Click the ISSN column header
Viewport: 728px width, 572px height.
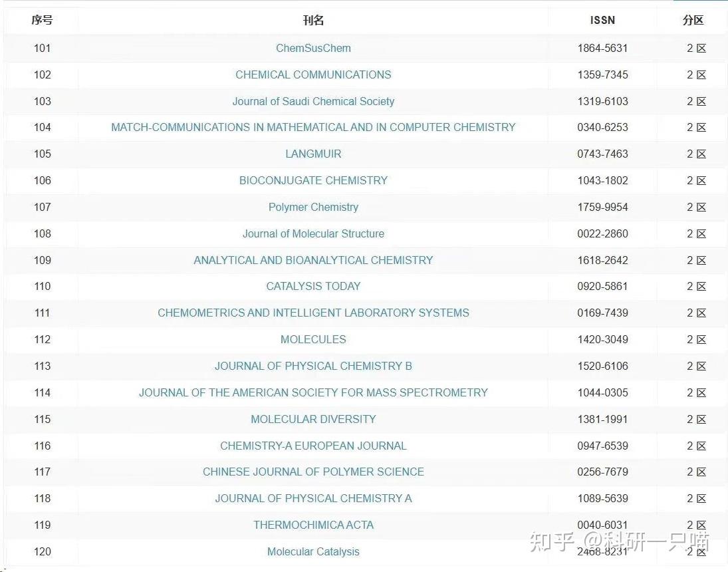(602, 20)
